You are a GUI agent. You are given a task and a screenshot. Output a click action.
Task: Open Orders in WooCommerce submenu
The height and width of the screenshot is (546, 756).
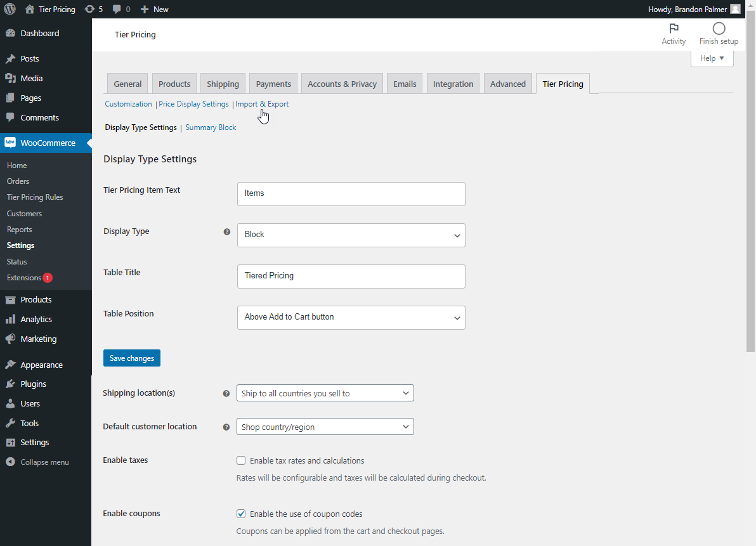coord(18,181)
